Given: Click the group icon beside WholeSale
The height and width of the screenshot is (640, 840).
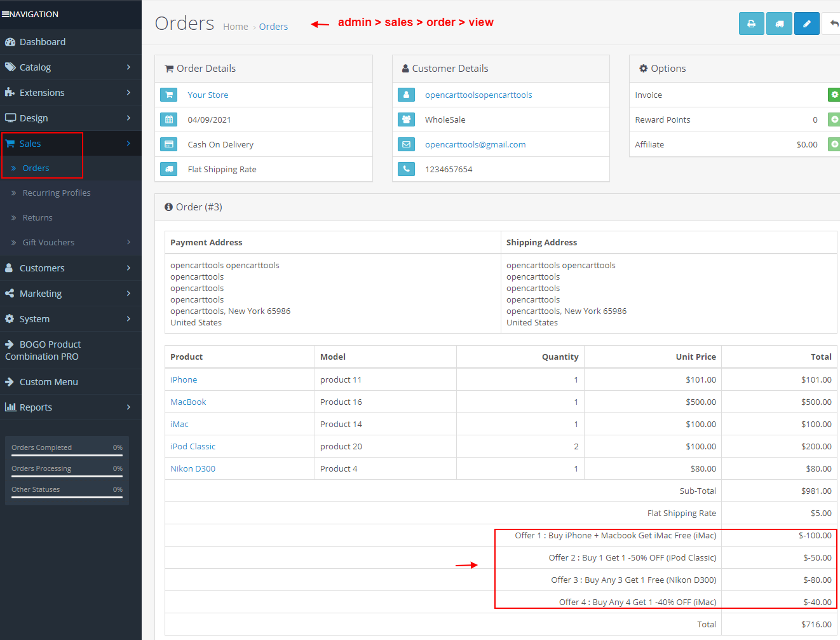Looking at the screenshot, I should 406,119.
